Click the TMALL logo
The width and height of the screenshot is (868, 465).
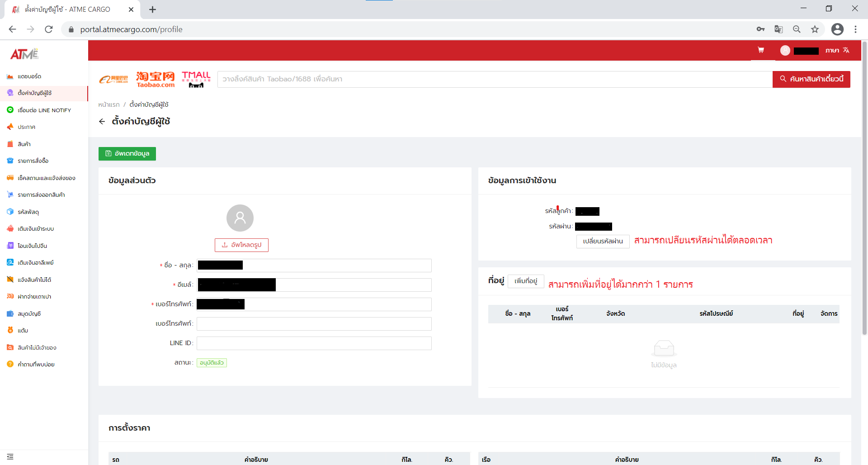(196, 79)
